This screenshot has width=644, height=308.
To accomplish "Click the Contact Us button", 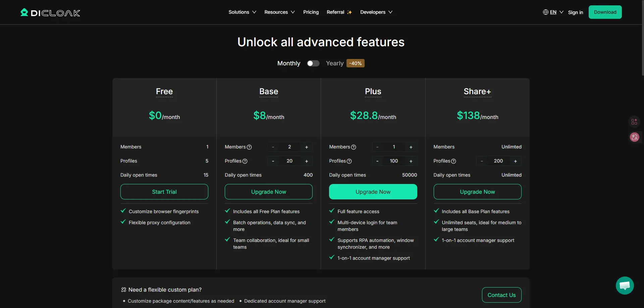I will [501, 295].
